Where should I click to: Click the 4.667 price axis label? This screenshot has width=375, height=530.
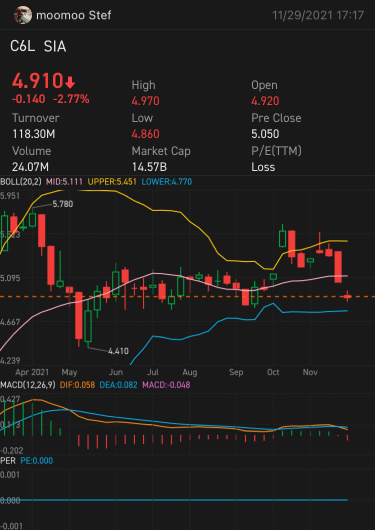[x=10, y=322]
